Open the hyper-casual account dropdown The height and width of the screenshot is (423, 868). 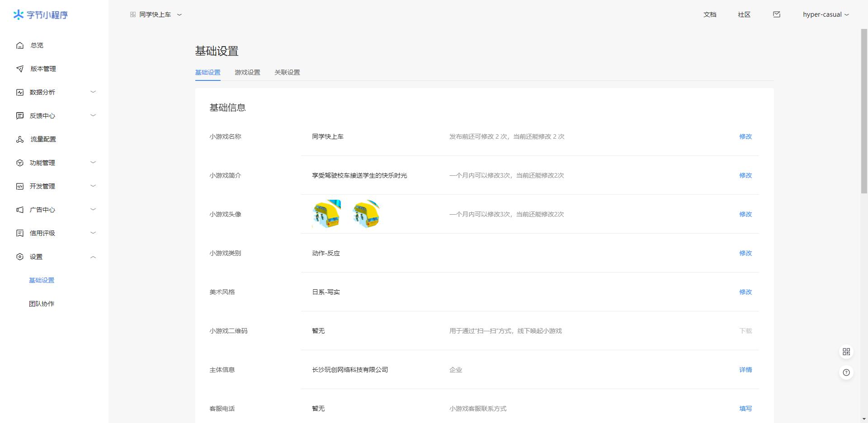pyautogui.click(x=826, y=14)
